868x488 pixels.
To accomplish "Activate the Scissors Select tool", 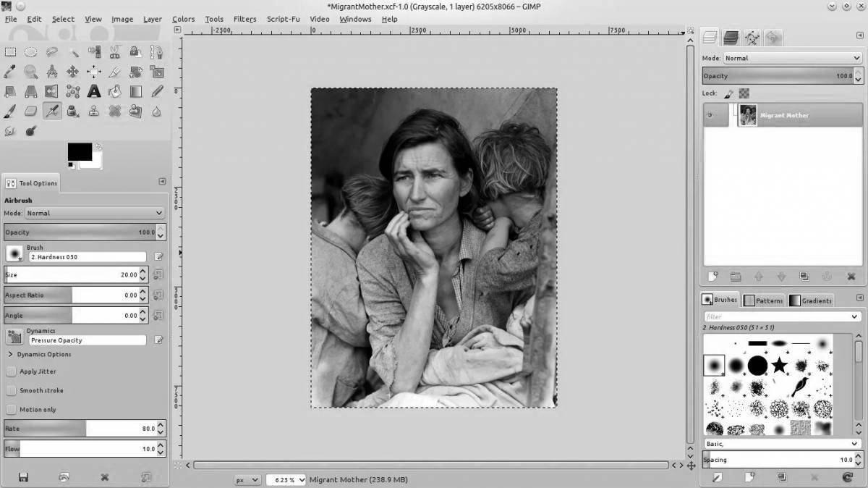I will click(114, 51).
